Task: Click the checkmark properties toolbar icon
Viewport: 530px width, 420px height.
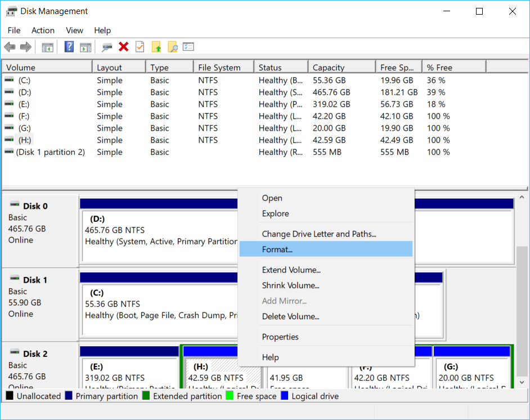Action: pos(139,47)
